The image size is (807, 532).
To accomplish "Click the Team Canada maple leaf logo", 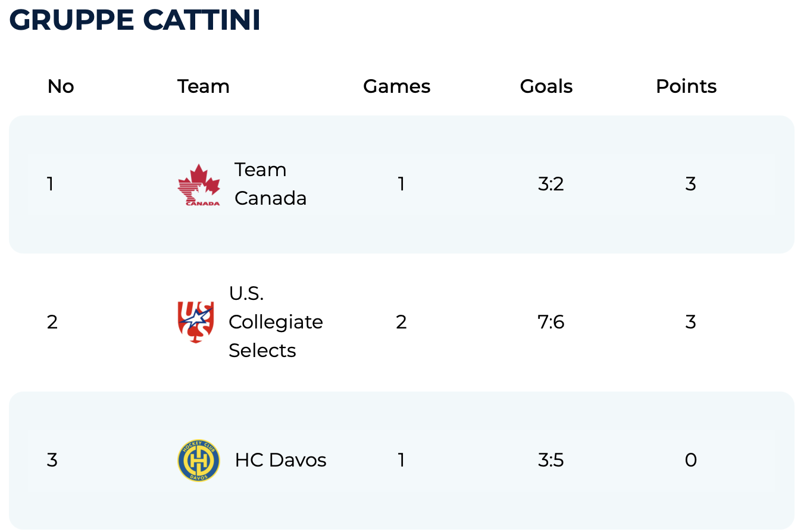I will [199, 184].
